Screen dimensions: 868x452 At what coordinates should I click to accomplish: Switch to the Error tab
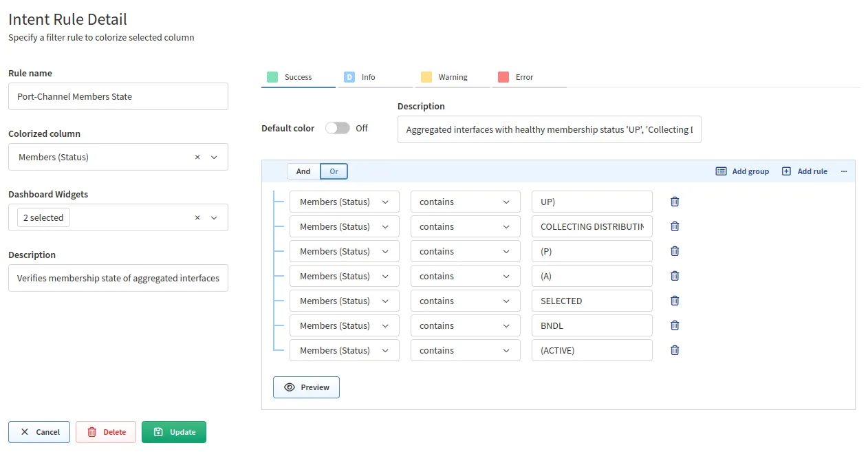click(524, 77)
